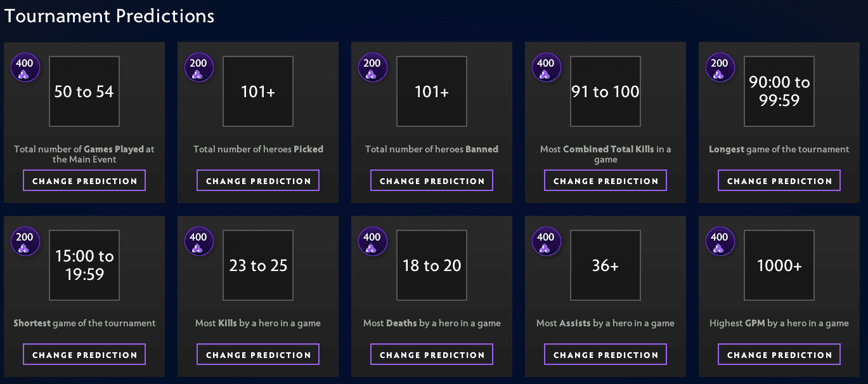Select the '101+' heroes Picked value box

click(257, 91)
